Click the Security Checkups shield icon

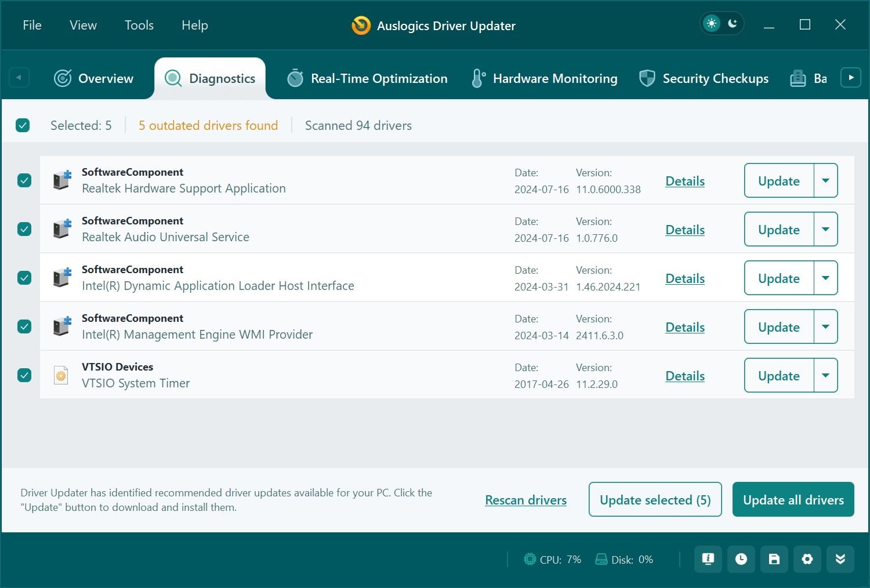coord(647,78)
